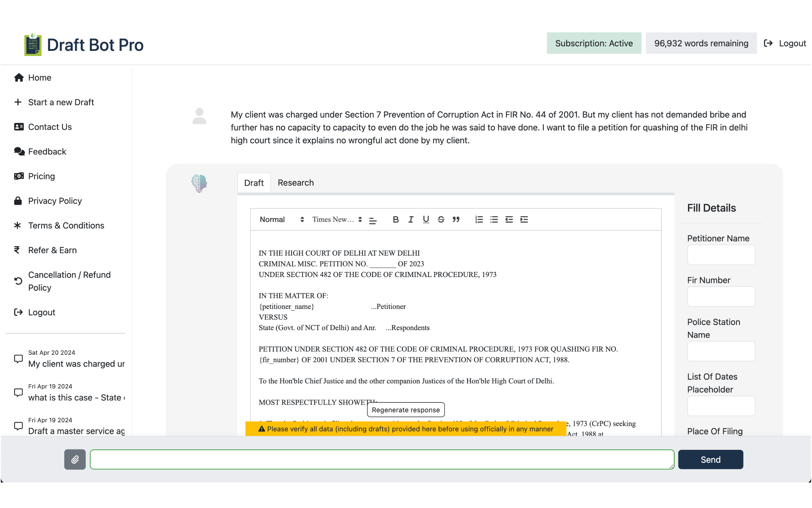Focus the Police Station Name input field
The image size is (812, 508).
721,351
